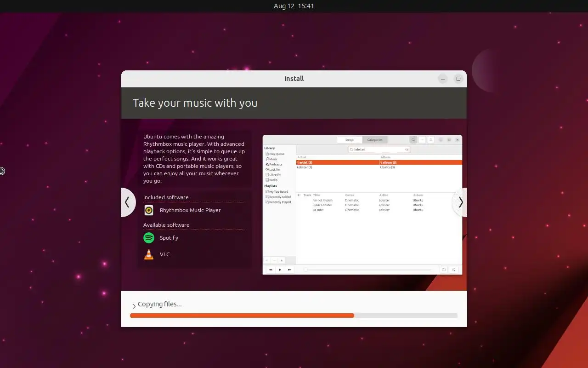Select Recently Added playlist in screenshot
The image size is (588, 368).
(278, 197)
